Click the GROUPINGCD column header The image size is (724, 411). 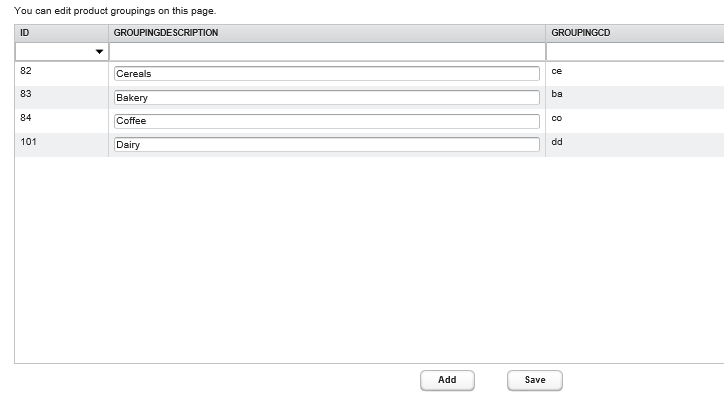click(634, 33)
